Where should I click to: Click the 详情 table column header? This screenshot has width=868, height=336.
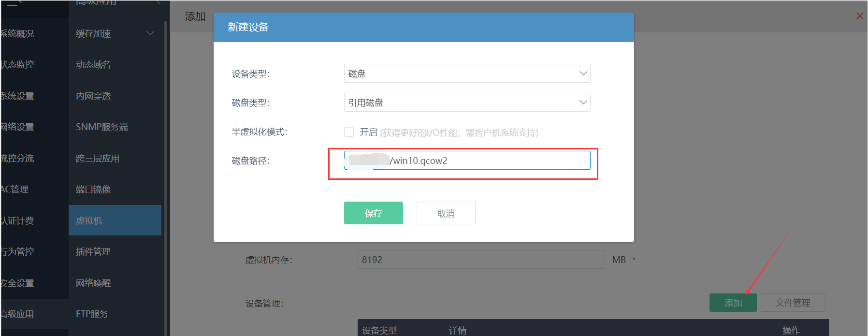tap(458, 330)
